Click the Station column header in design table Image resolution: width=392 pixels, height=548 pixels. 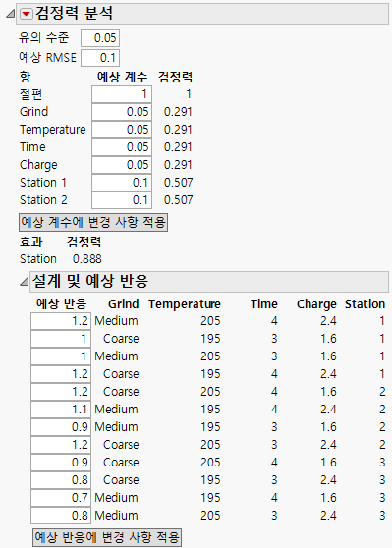364,304
